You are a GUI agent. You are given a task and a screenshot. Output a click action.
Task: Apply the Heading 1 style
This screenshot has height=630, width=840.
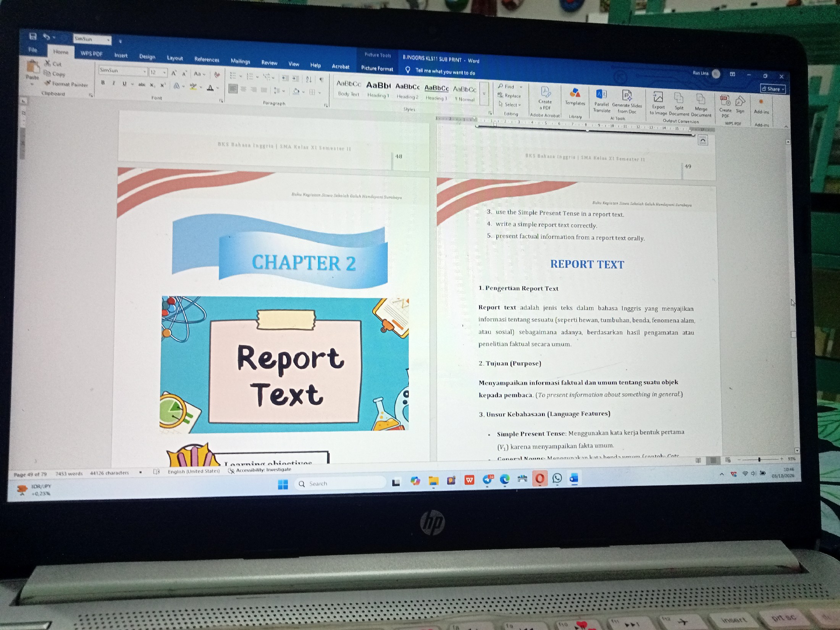(x=378, y=89)
